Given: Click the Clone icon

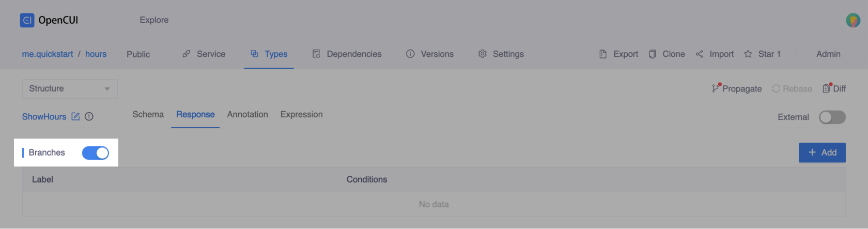Looking at the screenshot, I should (652, 54).
